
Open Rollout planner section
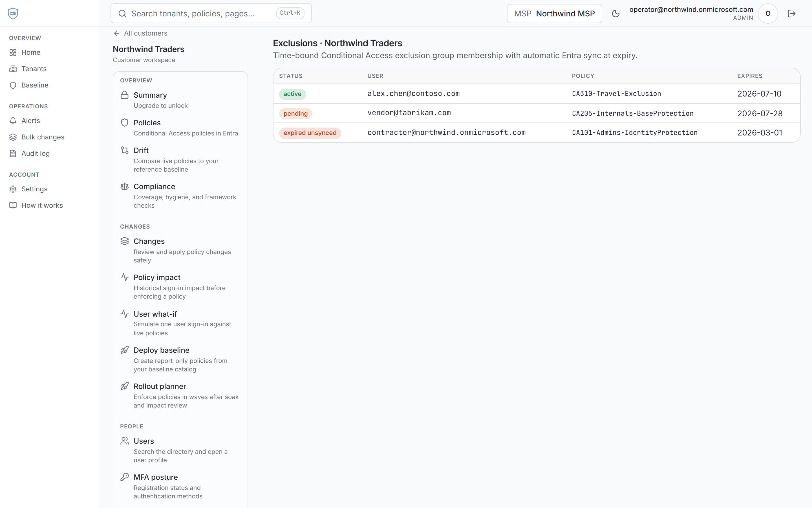point(180,396)
